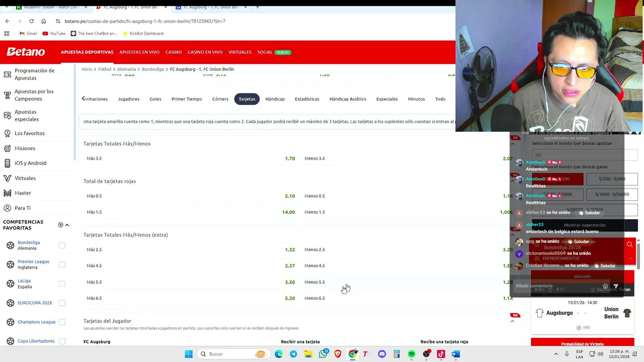Switch to the Hándicap Asiático tab
Screen dimensions: 644x362
348,99
